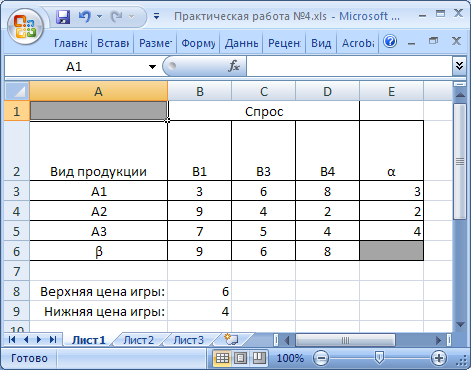Click the horizontal scrollbar left arrow

coord(287,340)
